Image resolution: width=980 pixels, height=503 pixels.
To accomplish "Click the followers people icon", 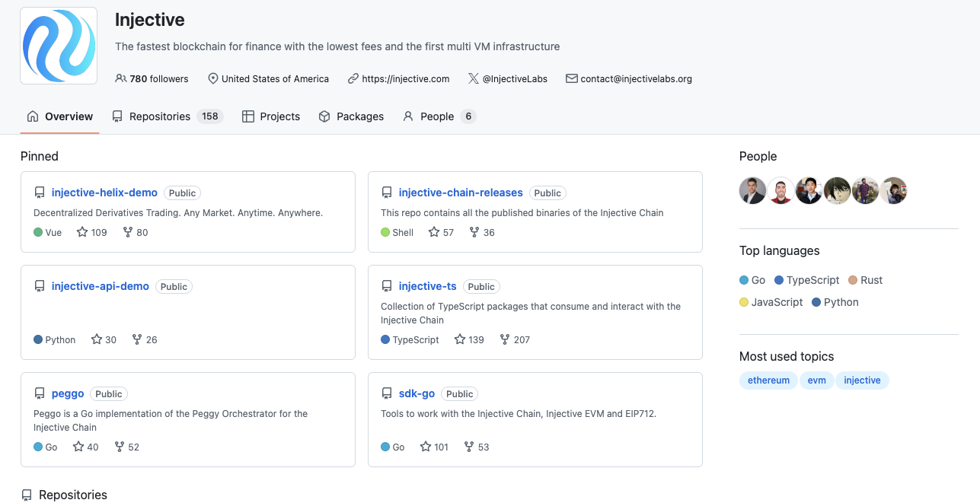I will click(x=121, y=78).
